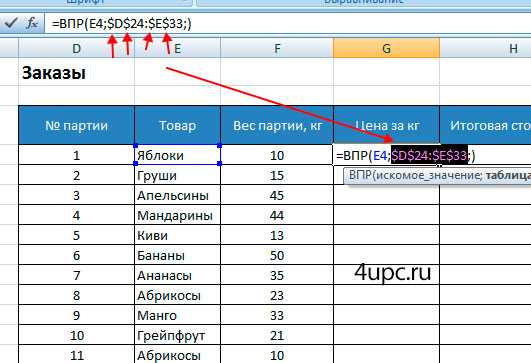Select highlighted column G header
Viewport: 531px width, 363px height.
pos(386,48)
